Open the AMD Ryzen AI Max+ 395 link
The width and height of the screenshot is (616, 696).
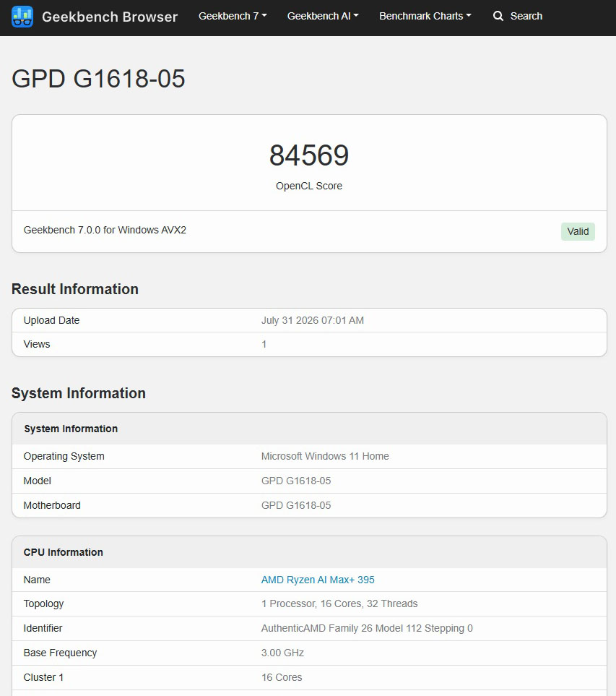pyautogui.click(x=318, y=580)
